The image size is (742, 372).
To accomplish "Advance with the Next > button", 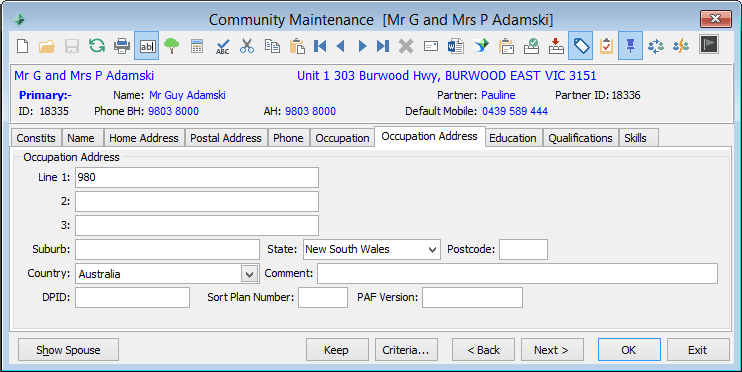I will coord(552,350).
